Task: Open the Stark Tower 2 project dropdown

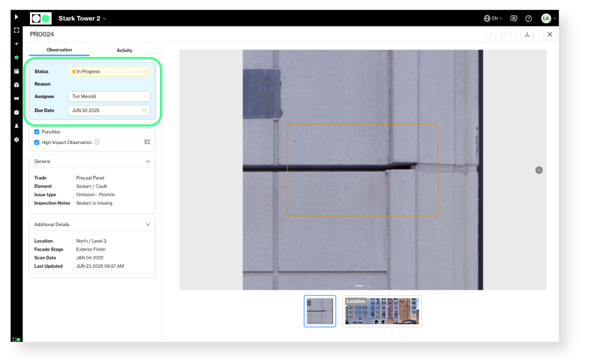Action: 83,18
